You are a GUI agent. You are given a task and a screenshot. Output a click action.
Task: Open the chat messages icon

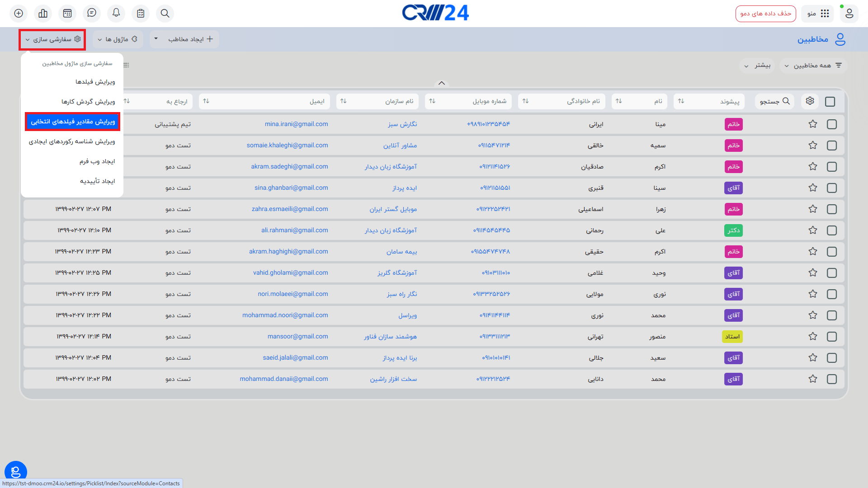coord(92,14)
